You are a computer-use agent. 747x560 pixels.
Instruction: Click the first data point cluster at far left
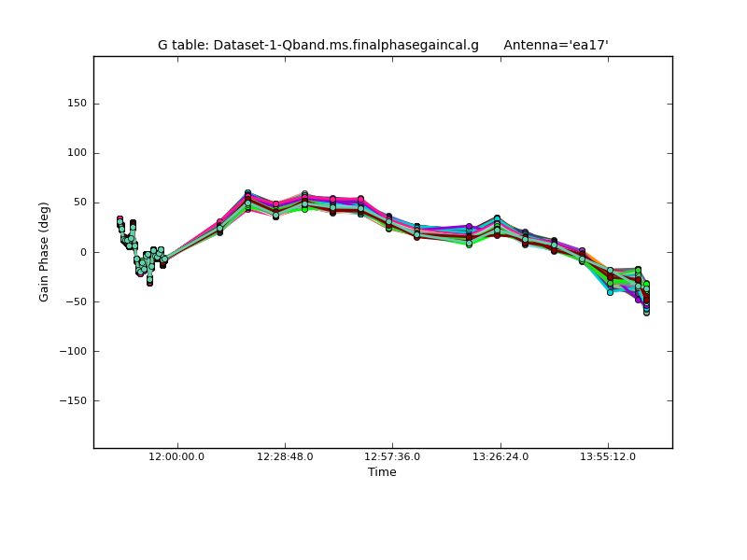coord(120,222)
